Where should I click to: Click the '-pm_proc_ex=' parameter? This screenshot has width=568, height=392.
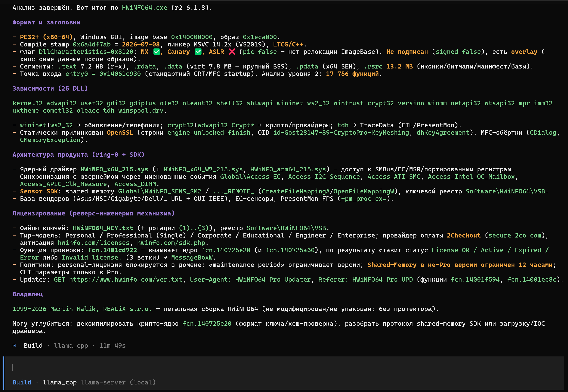click(364, 199)
